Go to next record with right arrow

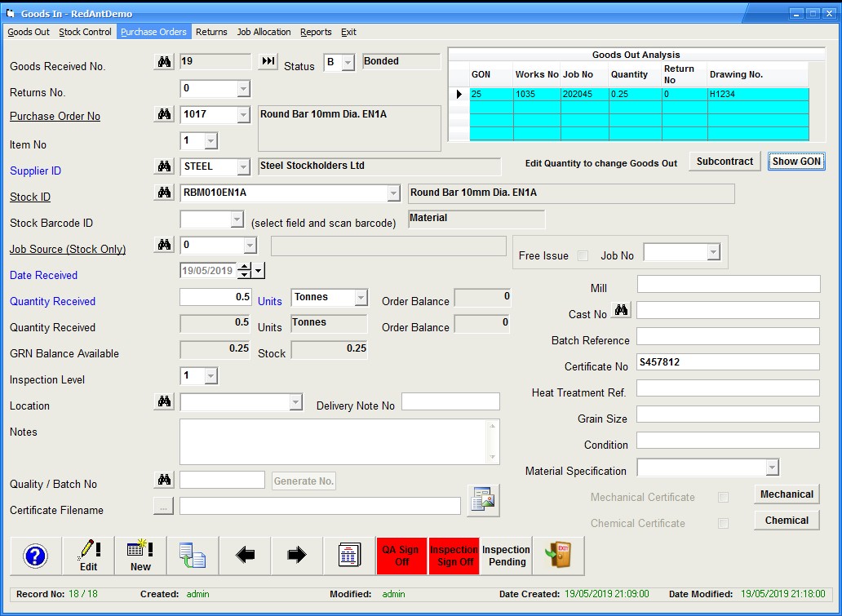(297, 556)
